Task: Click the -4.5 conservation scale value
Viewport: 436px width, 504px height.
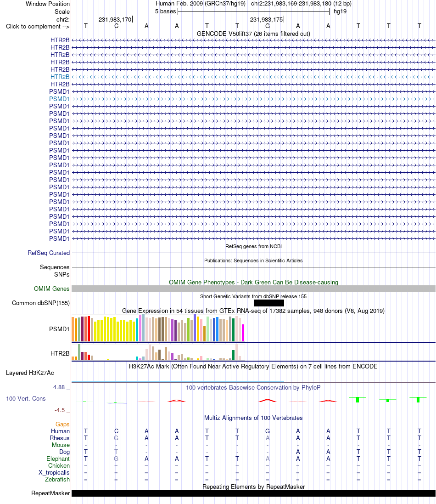Action: tap(60, 410)
